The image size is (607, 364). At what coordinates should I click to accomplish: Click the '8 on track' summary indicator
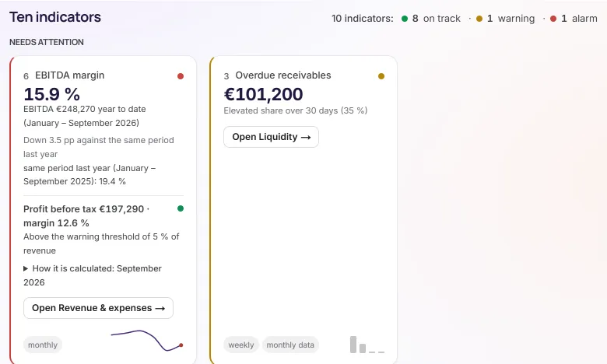(x=431, y=19)
